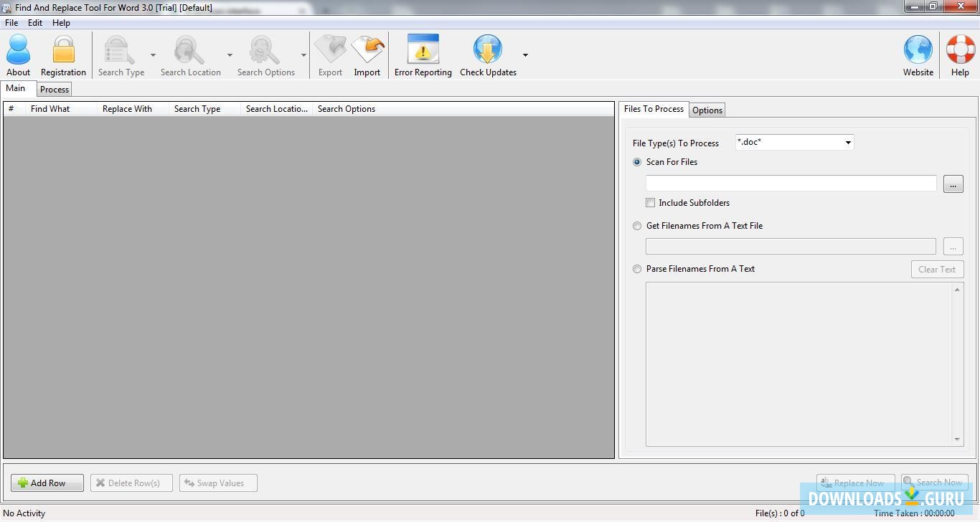The image size is (980, 522).
Task: Click the text area scroll up arrow
Action: click(957, 290)
